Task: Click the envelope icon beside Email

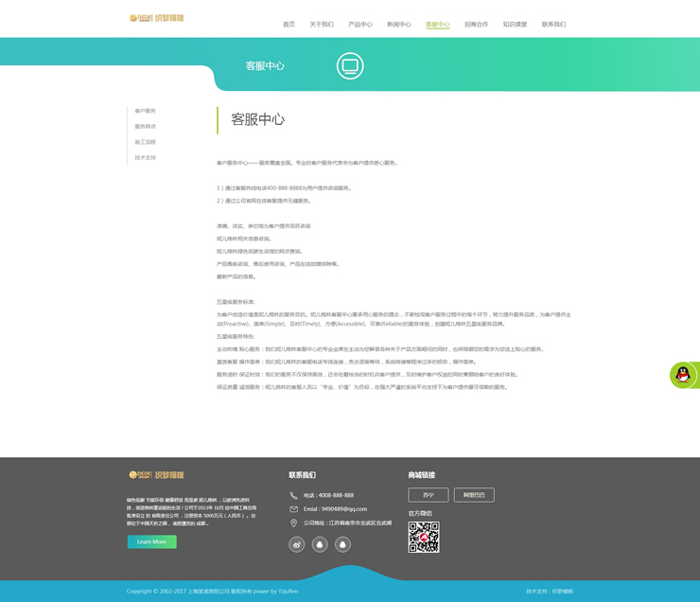Action: (x=294, y=509)
